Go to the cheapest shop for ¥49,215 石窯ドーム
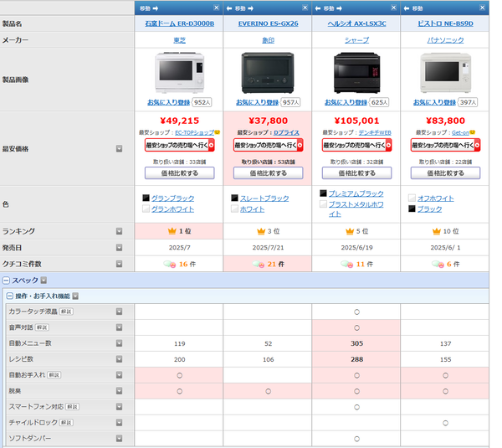The height and width of the screenshot is (448, 502). pos(180,145)
